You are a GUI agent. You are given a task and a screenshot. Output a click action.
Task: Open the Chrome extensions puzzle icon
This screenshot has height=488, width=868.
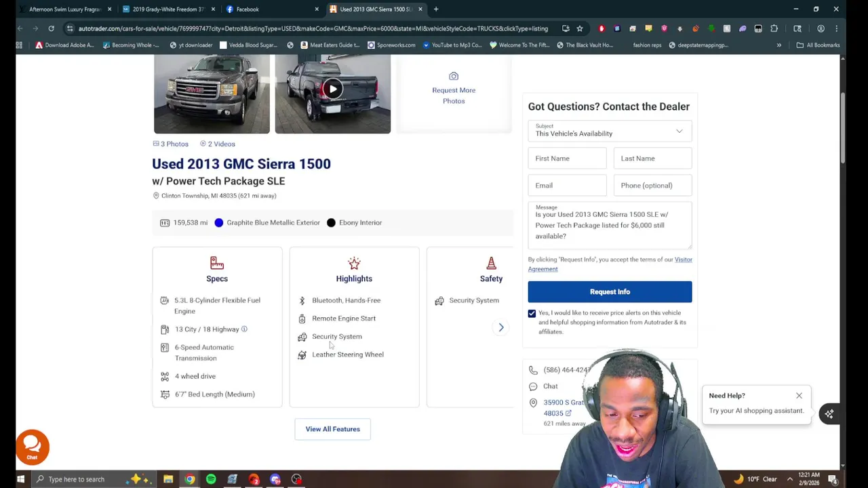[774, 28]
